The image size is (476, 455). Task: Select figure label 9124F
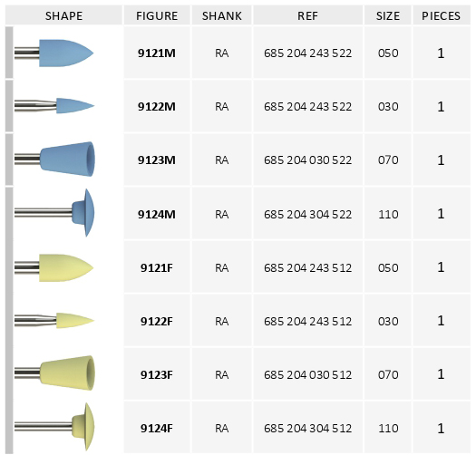(x=157, y=429)
